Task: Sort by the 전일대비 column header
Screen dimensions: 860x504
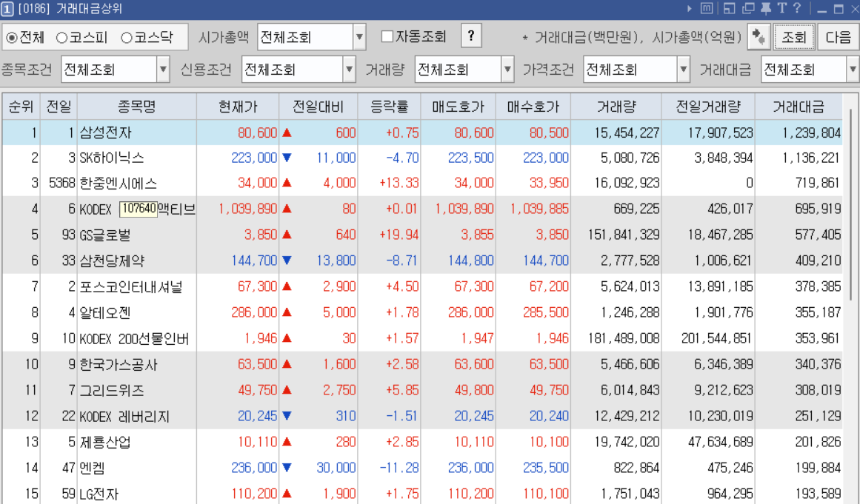Action: tap(318, 107)
